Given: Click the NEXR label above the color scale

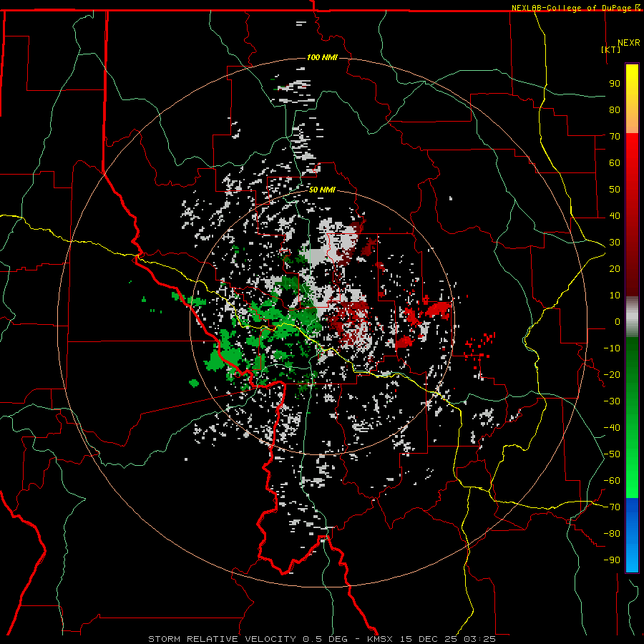Looking at the screenshot, I should (x=629, y=43).
